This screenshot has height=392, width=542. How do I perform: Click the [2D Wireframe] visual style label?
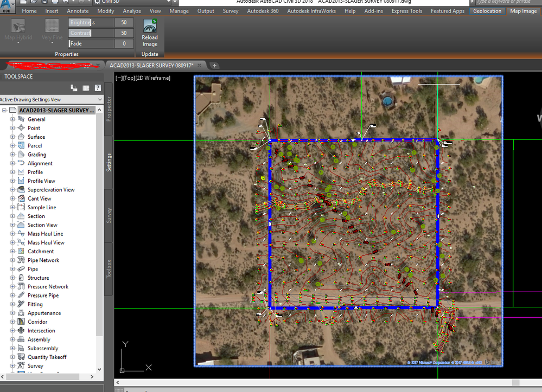(152, 78)
